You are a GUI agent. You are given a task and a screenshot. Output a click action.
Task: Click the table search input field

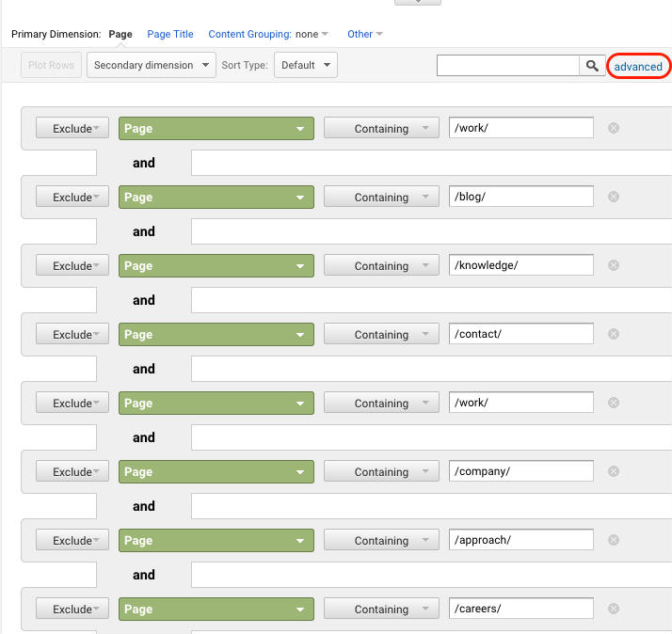pyautogui.click(x=508, y=66)
